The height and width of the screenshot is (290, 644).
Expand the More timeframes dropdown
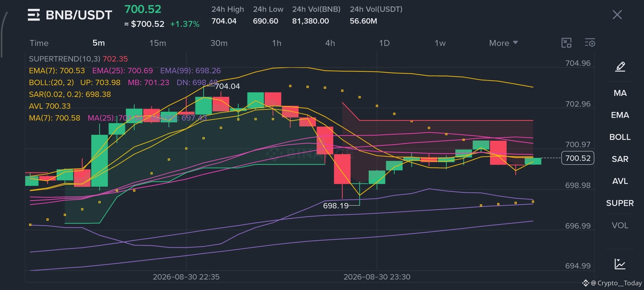(503, 43)
